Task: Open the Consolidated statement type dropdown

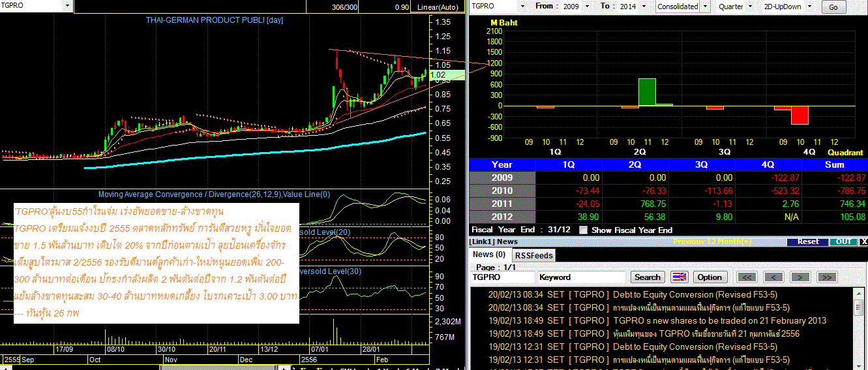Action: tap(704, 7)
